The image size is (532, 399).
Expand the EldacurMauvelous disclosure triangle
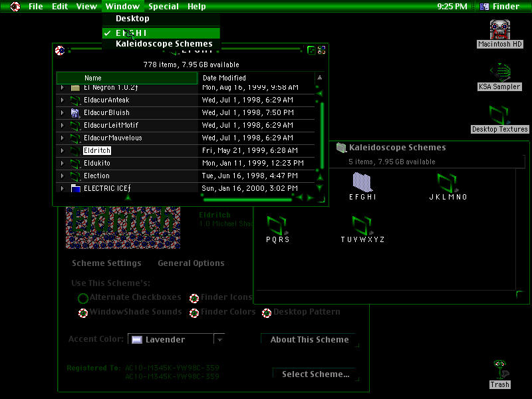62,138
